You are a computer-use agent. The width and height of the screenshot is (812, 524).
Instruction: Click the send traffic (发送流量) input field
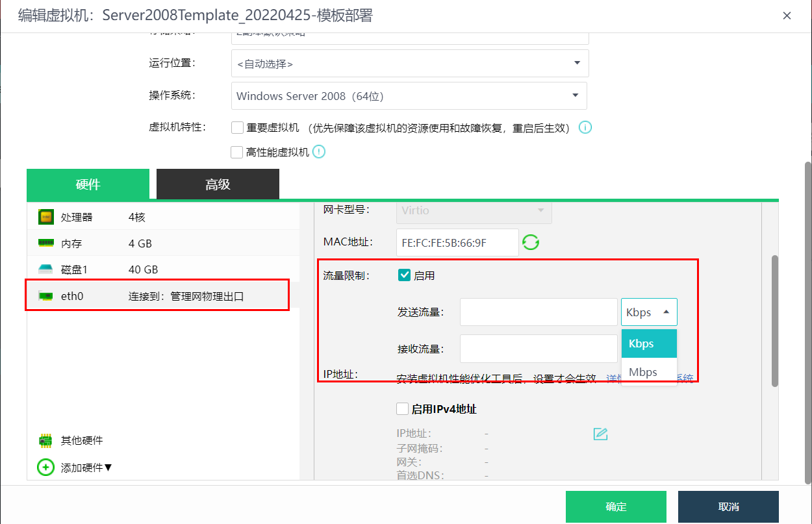[538, 312]
